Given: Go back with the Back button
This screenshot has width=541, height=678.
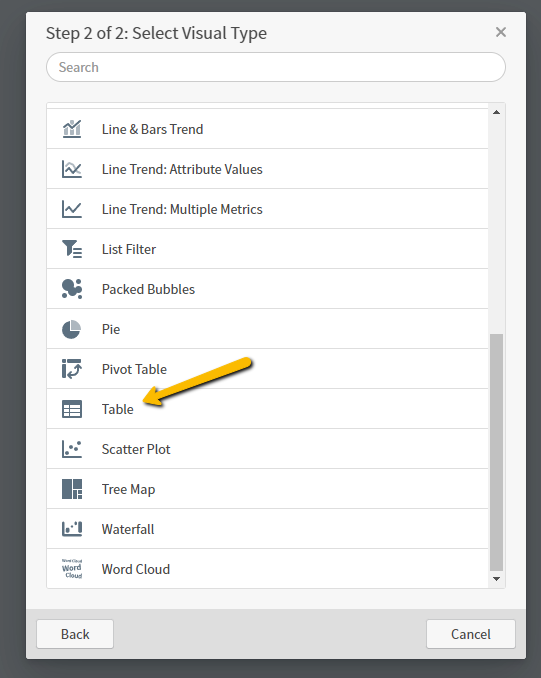Looking at the screenshot, I should coord(75,634).
